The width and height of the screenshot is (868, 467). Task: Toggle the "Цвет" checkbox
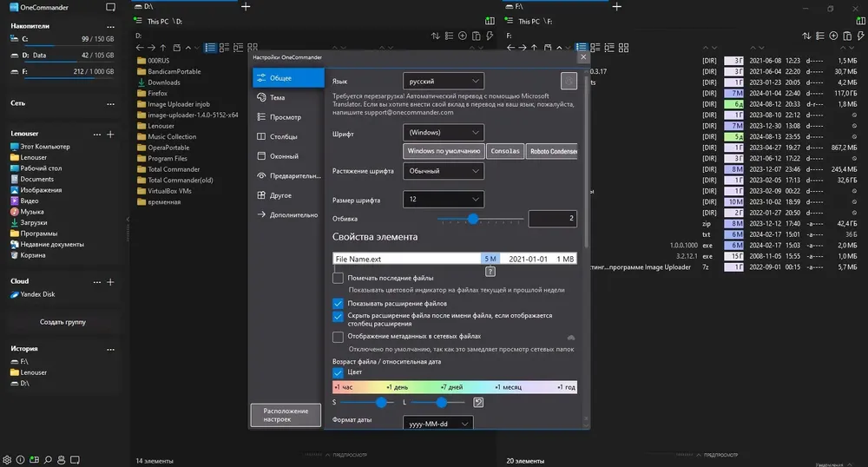pos(338,372)
